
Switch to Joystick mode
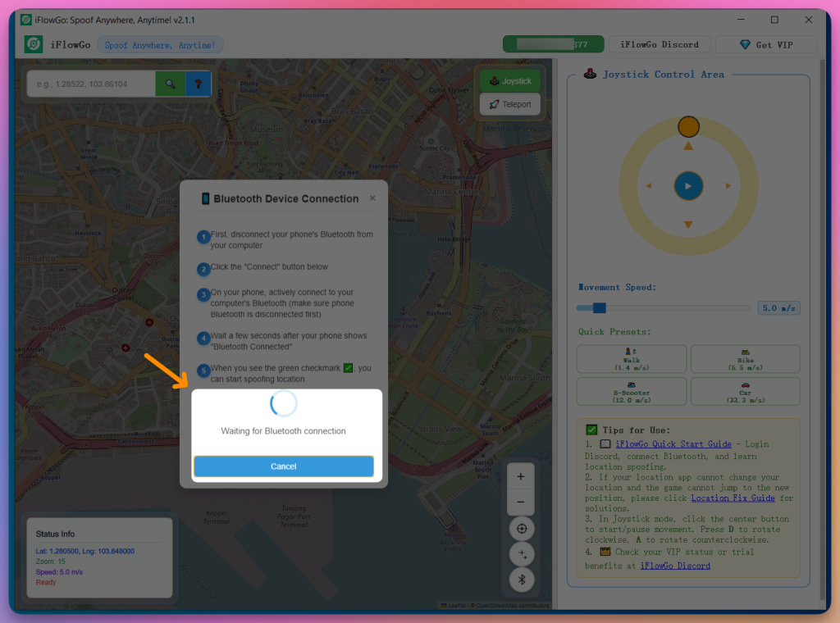(x=510, y=81)
